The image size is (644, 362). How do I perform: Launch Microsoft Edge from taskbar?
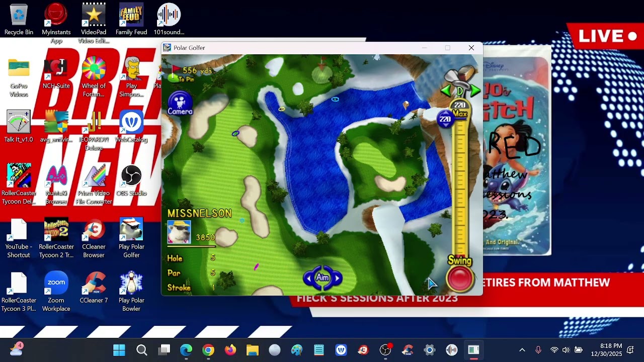click(x=186, y=350)
